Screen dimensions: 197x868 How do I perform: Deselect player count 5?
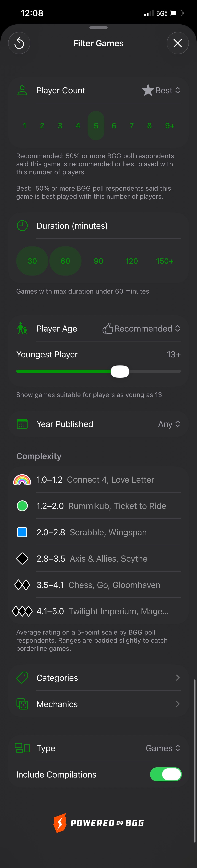point(96,126)
